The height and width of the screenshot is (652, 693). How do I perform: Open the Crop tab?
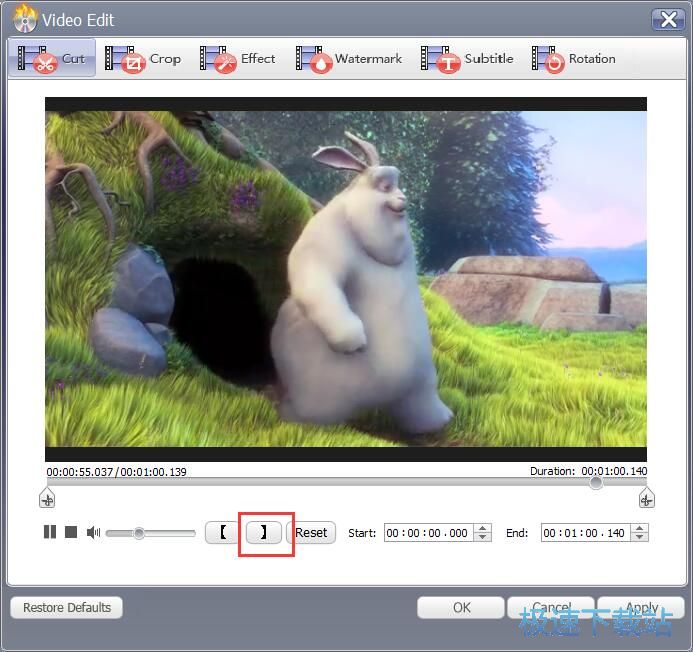coord(142,58)
